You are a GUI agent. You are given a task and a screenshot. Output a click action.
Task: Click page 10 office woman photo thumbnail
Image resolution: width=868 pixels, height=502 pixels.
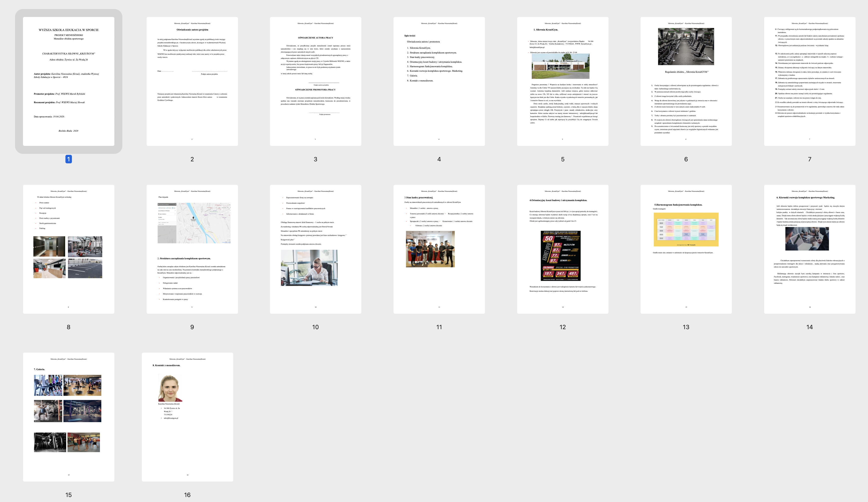(x=315, y=249)
